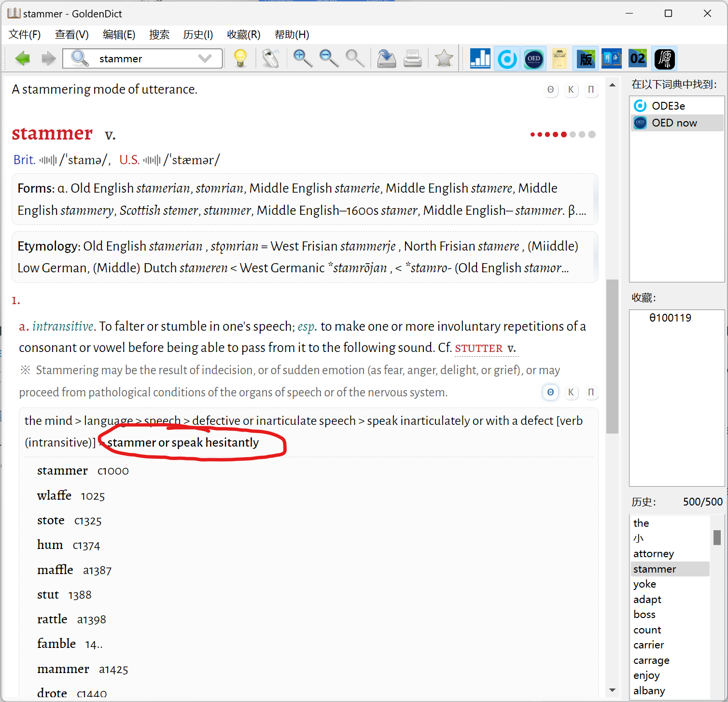Click the lightbulb scan popup icon

click(240, 58)
